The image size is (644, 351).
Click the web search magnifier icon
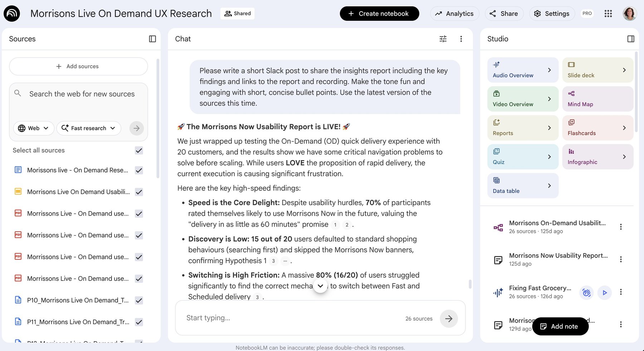pyautogui.click(x=18, y=93)
